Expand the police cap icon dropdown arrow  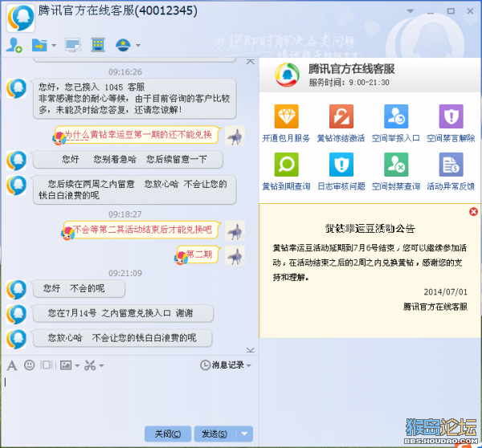pos(138,45)
